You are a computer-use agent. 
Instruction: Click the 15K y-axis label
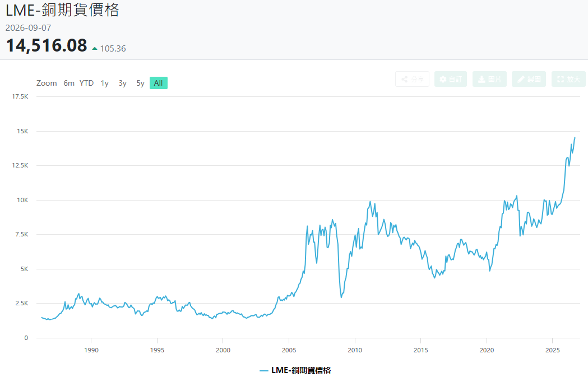pyautogui.click(x=22, y=131)
